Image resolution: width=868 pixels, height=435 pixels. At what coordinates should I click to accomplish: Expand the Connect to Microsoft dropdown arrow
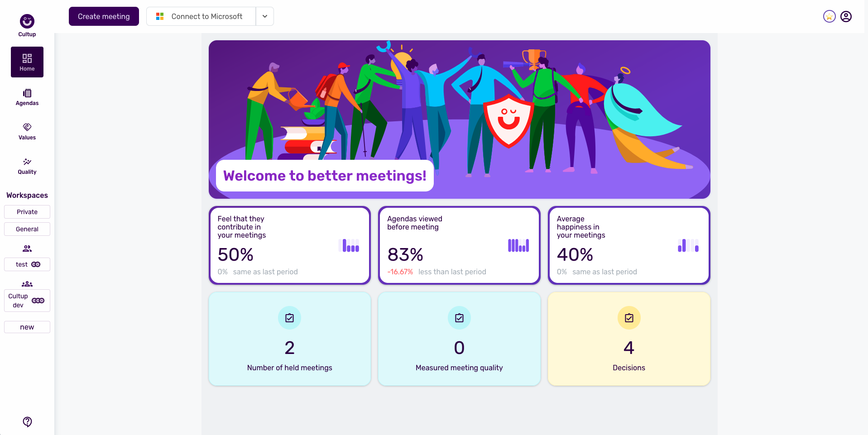click(x=264, y=16)
